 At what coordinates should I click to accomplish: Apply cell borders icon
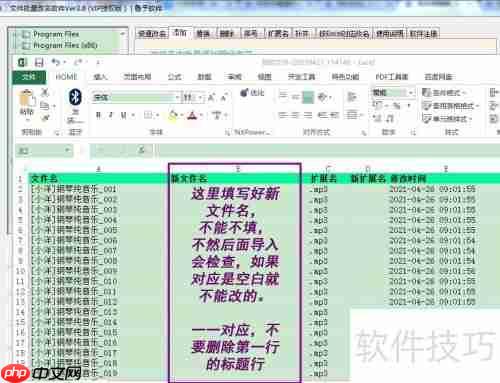[148, 115]
